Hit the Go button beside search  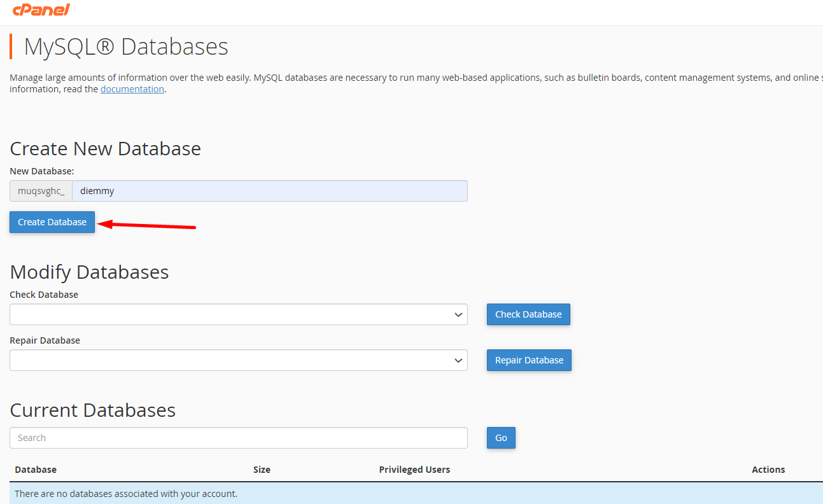tap(501, 438)
